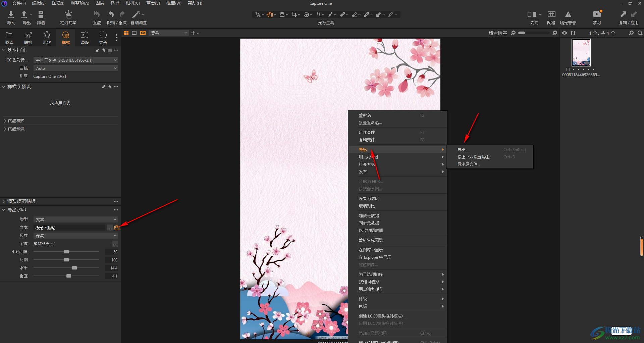
Task: Click the 自动调整 auto adjust wand
Action: pyautogui.click(x=136, y=15)
